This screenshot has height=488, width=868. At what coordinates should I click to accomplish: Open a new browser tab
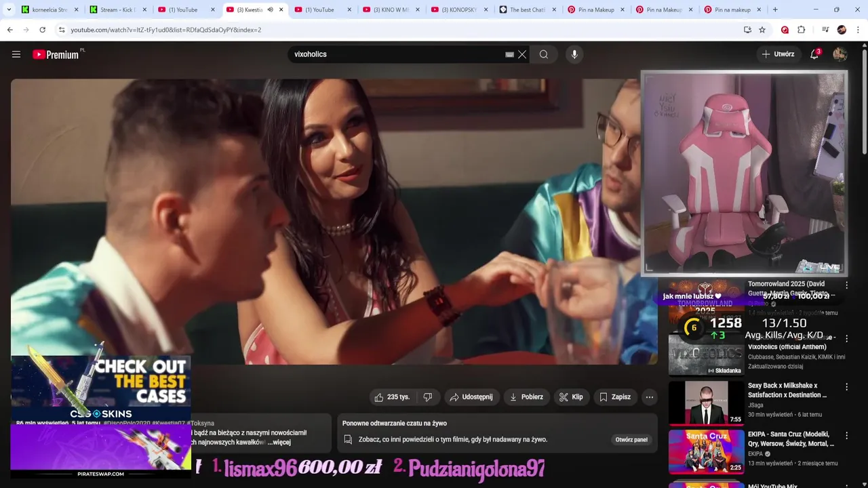click(x=775, y=9)
